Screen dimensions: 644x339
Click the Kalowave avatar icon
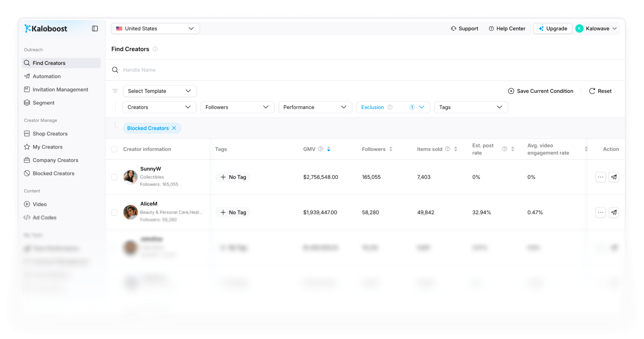click(580, 29)
